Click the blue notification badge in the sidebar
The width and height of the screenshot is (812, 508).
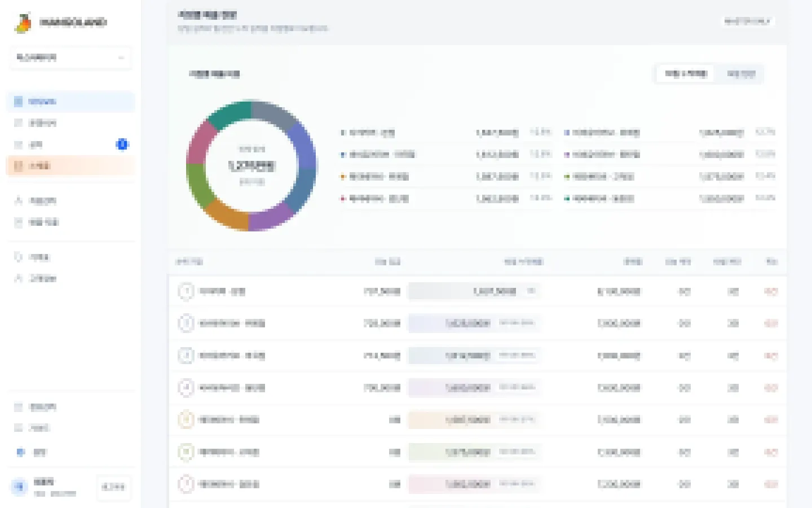click(122, 144)
